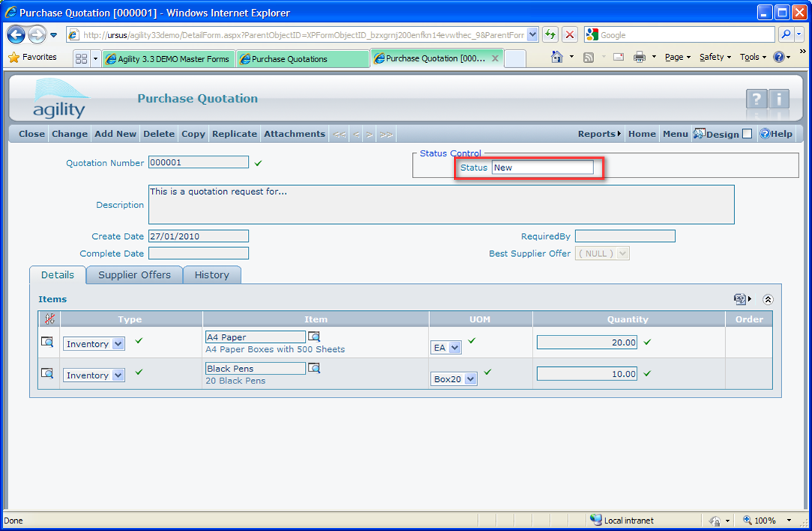Screen dimensions: 812x531
Task: Click the Replicate toolbar button
Action: pos(234,134)
